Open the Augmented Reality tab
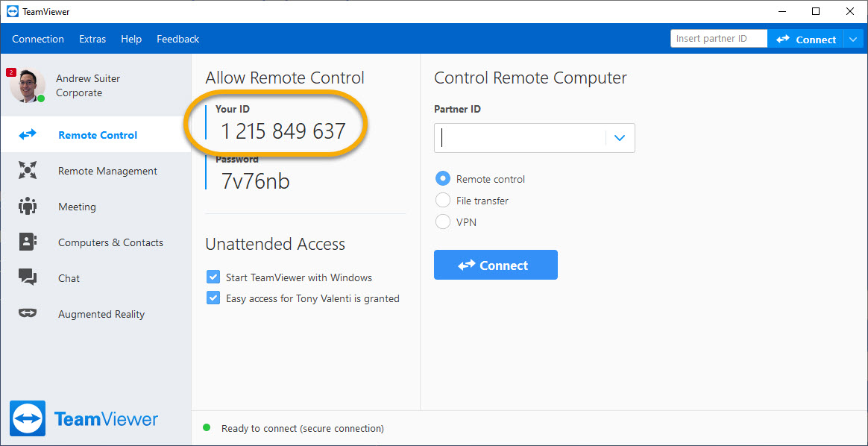 [95, 314]
